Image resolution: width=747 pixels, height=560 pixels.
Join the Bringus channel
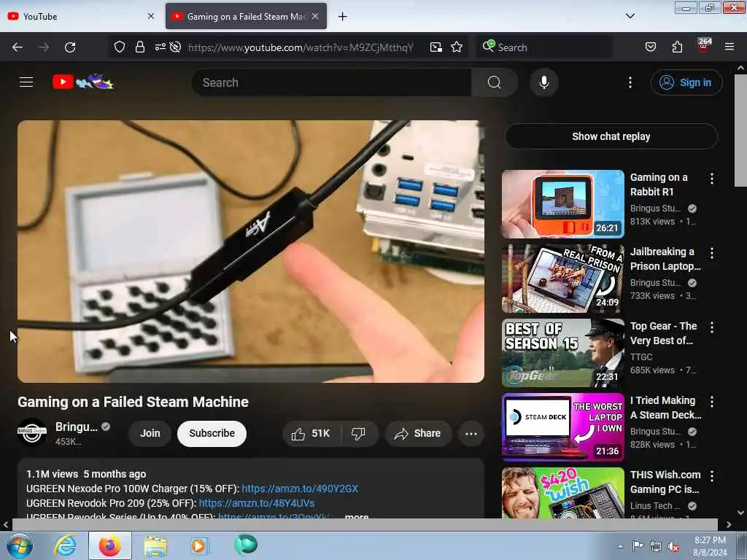150,433
